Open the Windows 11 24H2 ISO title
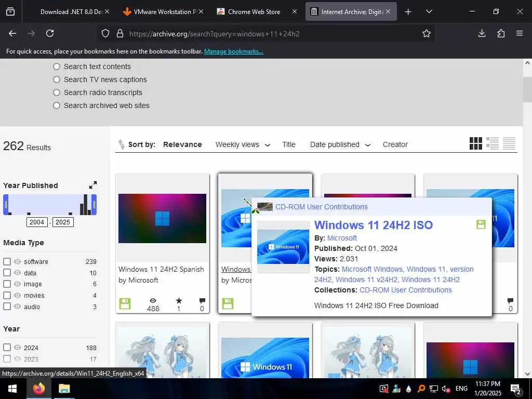This screenshot has height=399, width=532. [x=374, y=225]
